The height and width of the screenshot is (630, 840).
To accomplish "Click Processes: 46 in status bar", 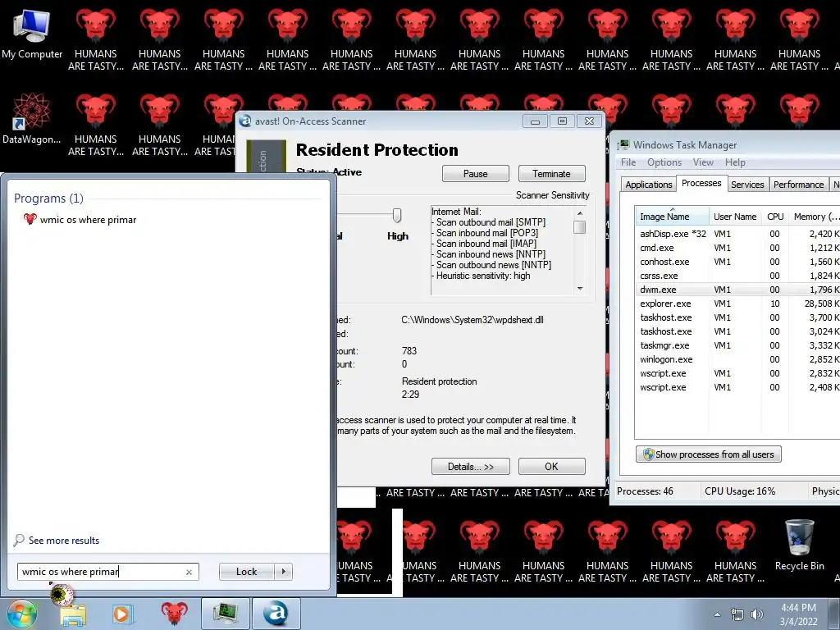I will [645, 491].
